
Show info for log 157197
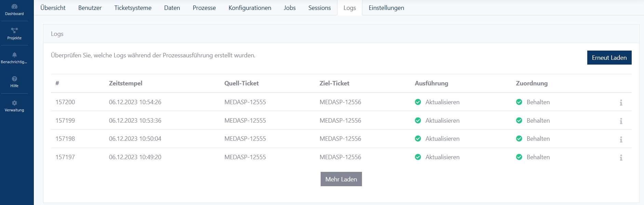tap(621, 158)
